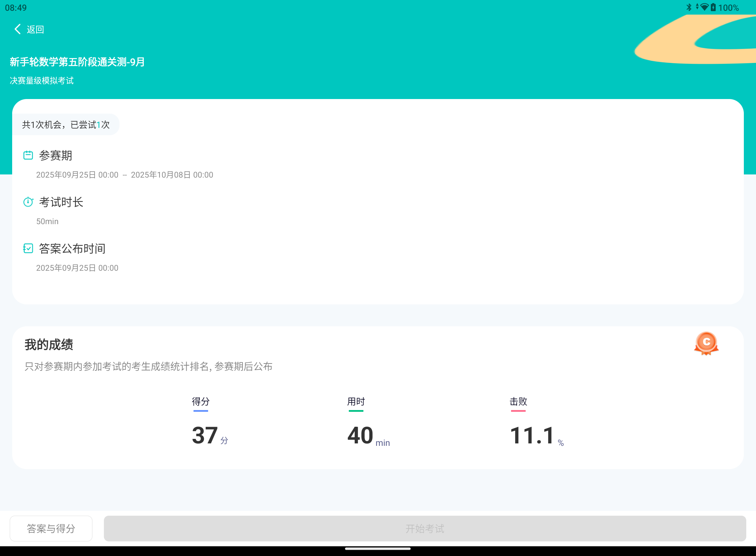Click the 返回 text label
Viewport: 756px width, 556px height.
(35, 29)
